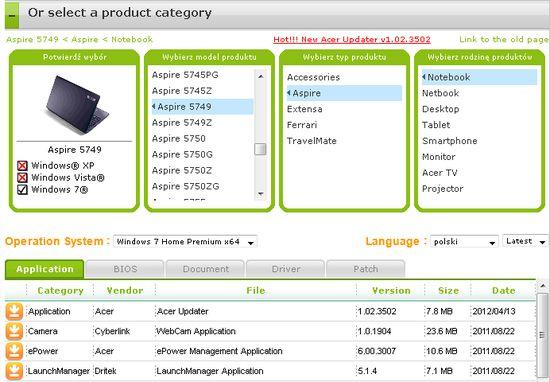Click the model list scroll down arrow

(x=260, y=193)
